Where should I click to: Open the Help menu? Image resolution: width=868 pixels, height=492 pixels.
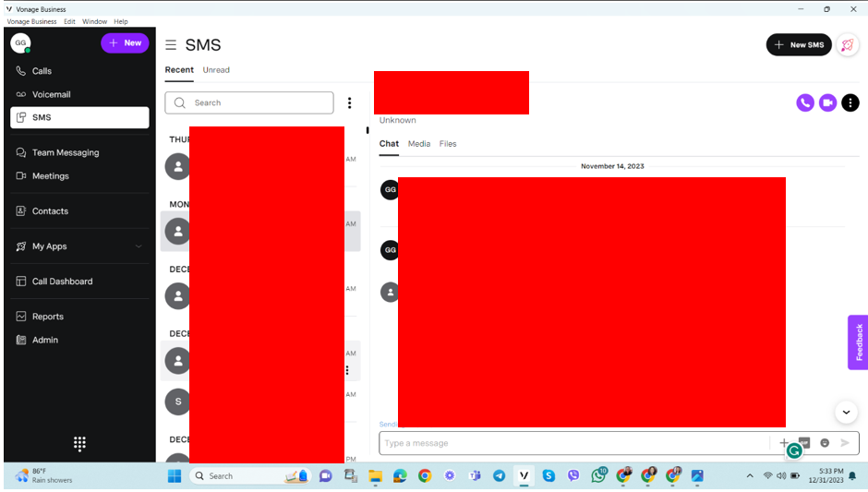tap(121, 21)
